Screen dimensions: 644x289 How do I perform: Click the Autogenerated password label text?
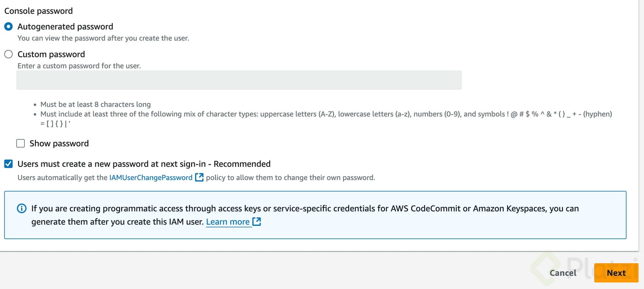click(x=65, y=27)
